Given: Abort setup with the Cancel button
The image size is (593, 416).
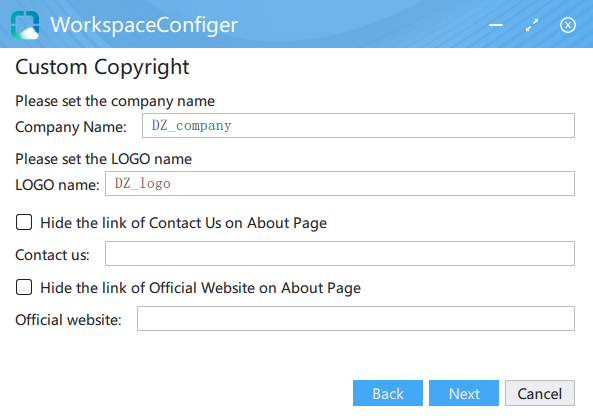Looking at the screenshot, I should [540, 393].
